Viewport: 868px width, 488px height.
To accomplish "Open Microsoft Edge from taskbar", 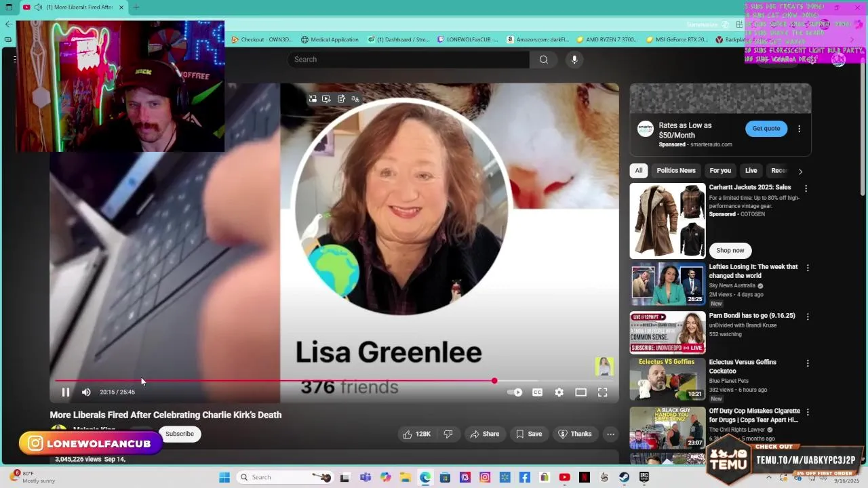I will coord(425,477).
